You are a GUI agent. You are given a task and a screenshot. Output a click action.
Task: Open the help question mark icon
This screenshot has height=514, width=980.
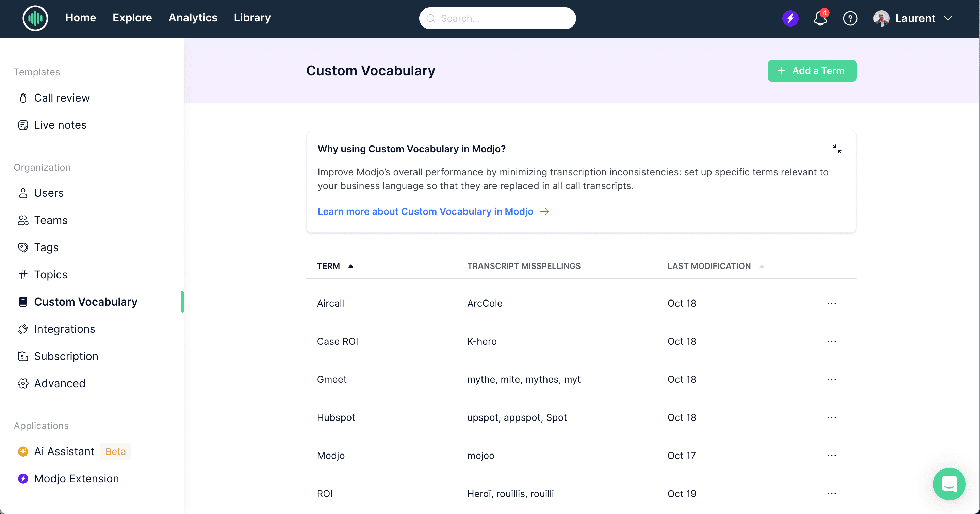point(850,18)
